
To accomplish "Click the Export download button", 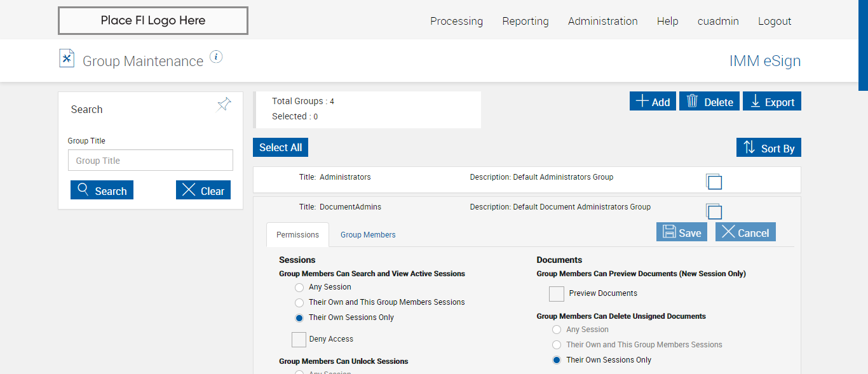I will (772, 102).
